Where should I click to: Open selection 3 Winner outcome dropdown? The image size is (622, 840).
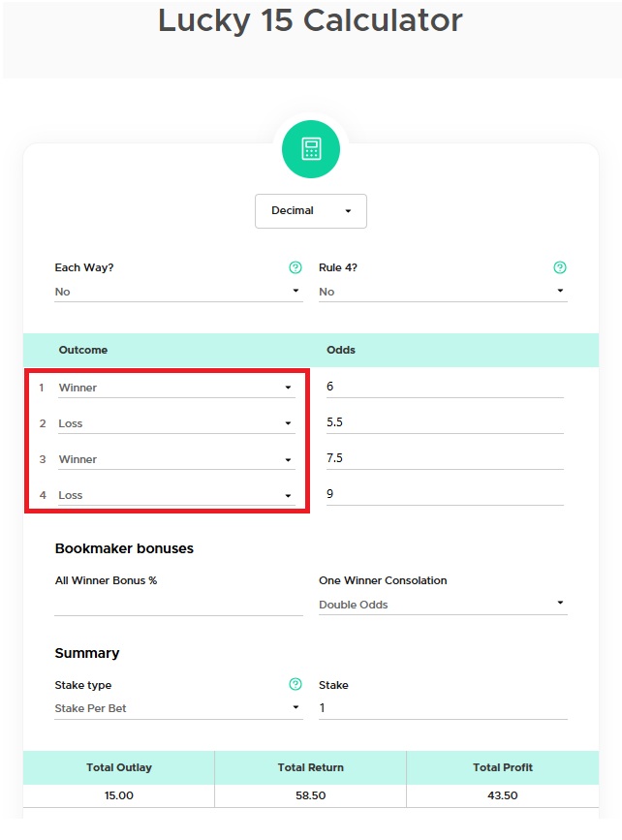(x=175, y=459)
